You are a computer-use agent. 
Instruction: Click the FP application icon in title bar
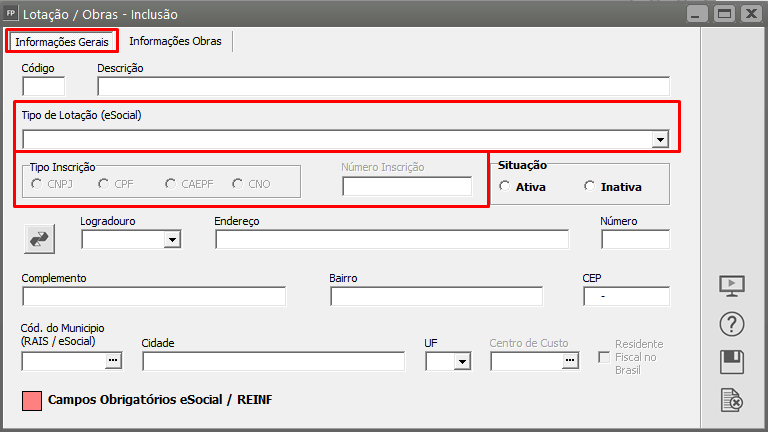click(x=11, y=13)
